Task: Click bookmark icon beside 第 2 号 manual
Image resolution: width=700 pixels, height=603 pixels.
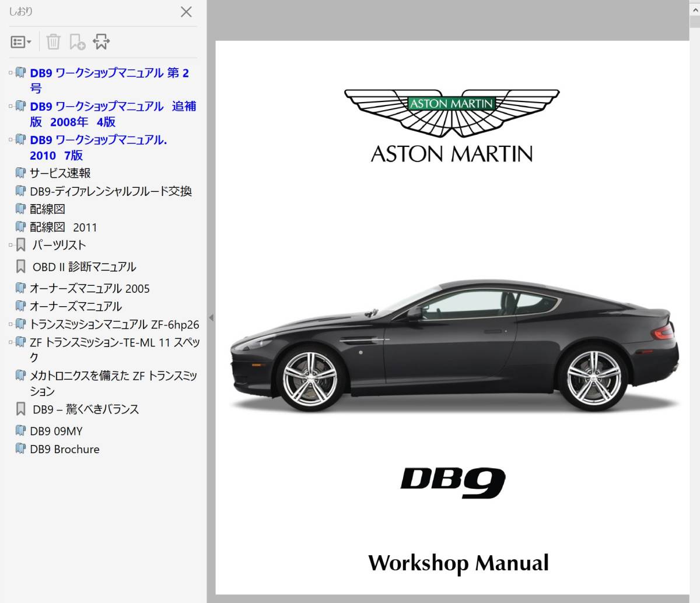Action: [x=20, y=73]
